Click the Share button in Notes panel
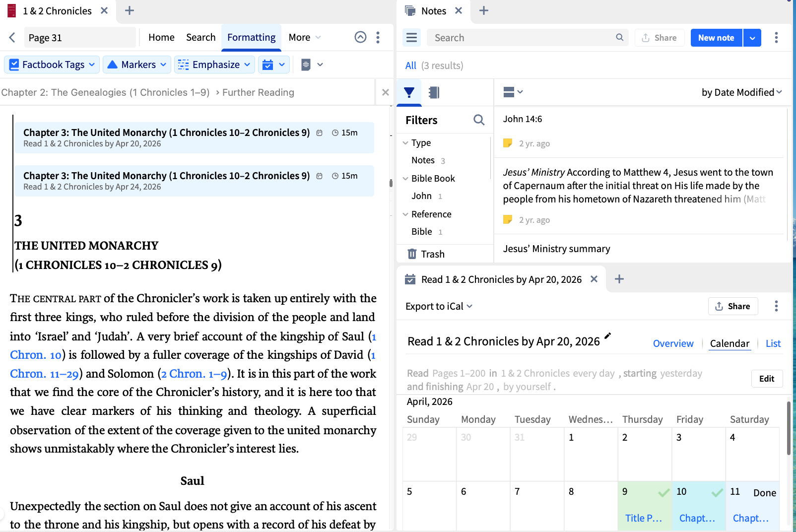This screenshot has height=532, width=796. (660, 38)
